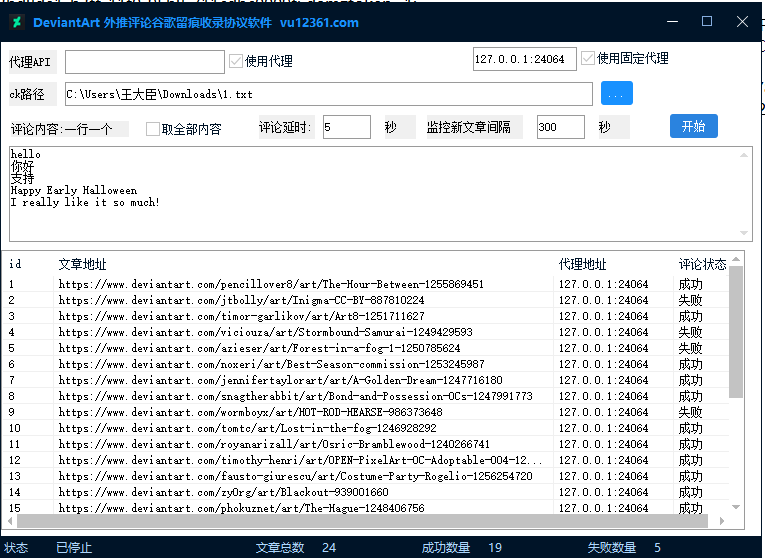Click the table's scroll-up arrow
The image size is (765, 558).
(736, 259)
